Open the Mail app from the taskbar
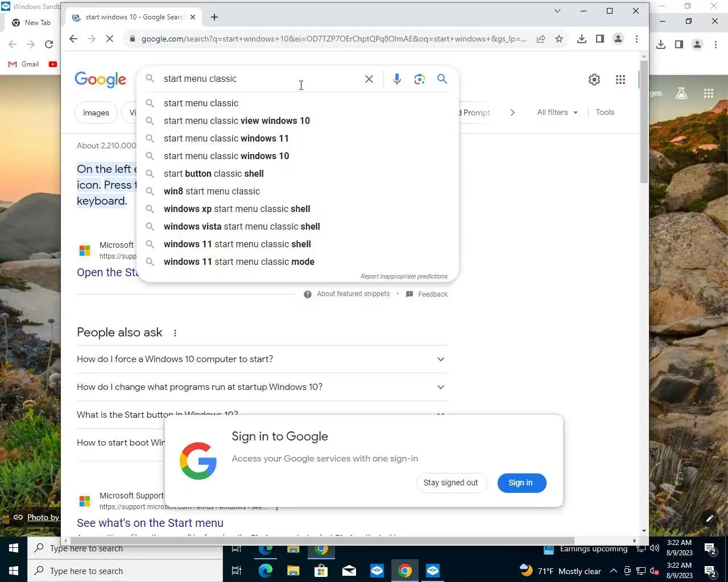Screen dimensions: 728x582 pyautogui.click(x=349, y=571)
